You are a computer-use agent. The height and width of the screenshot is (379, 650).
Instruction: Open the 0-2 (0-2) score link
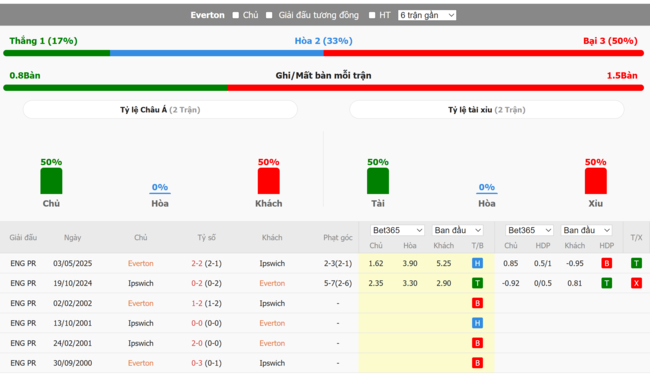pyautogui.click(x=206, y=283)
